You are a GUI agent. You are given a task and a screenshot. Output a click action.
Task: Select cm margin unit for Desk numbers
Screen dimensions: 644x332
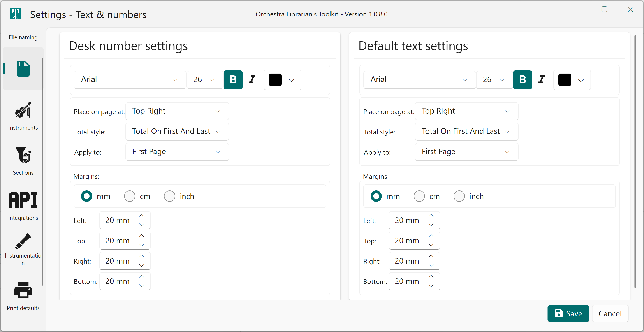click(x=130, y=196)
